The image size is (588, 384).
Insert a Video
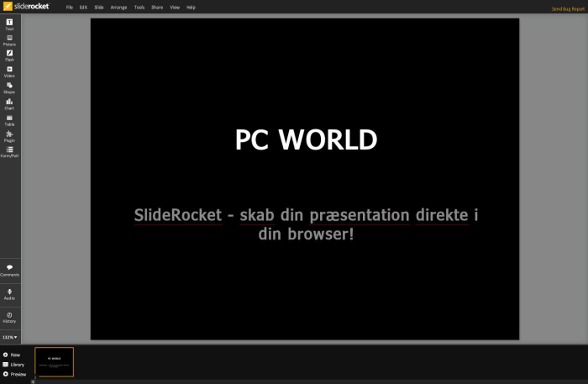tap(9, 72)
